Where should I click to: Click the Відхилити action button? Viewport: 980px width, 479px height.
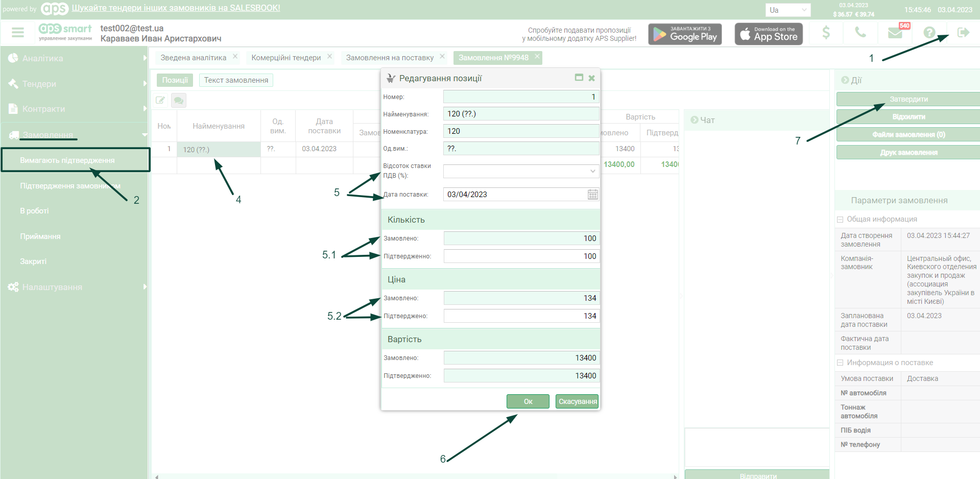(x=909, y=117)
